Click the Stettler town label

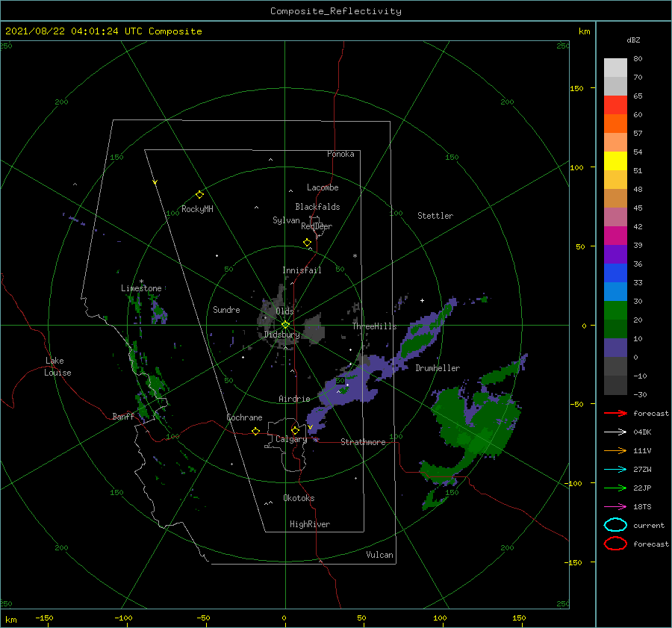(435, 216)
